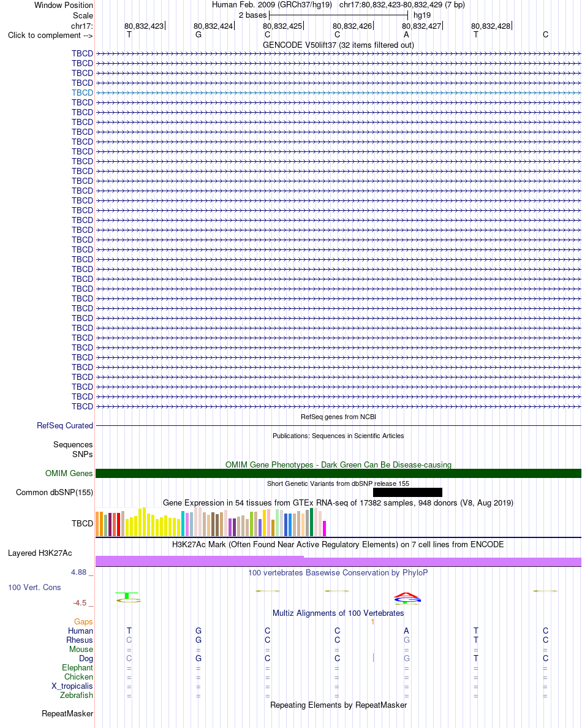This screenshot has height=728, width=582.
Task: Click '100 vertebrates Basewise Conservation by PhyloP' title
Action: (x=338, y=573)
